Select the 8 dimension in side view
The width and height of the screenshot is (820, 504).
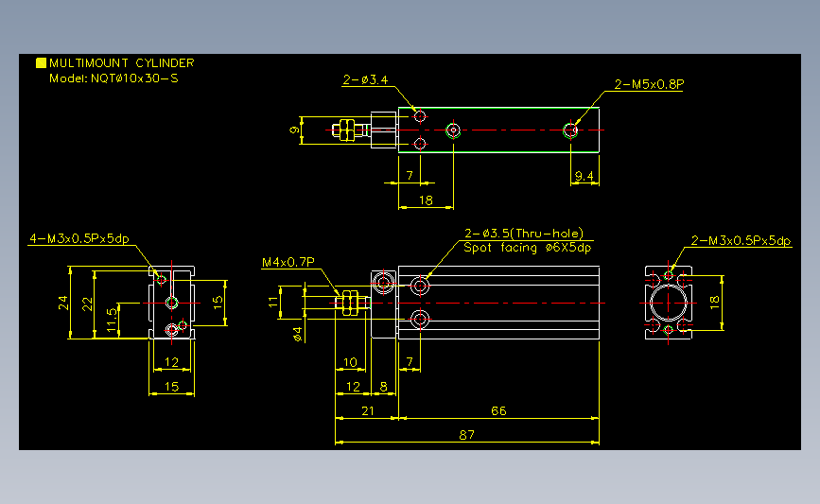pyautogui.click(x=383, y=387)
